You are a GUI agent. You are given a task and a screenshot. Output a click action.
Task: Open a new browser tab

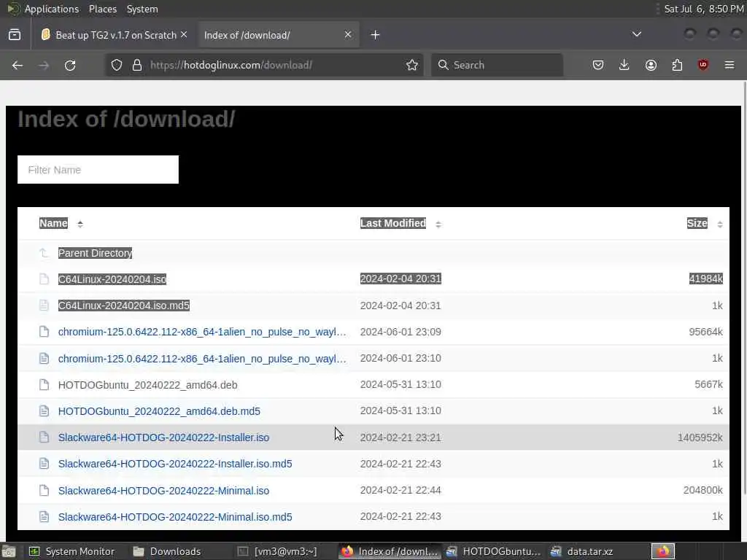[x=376, y=35]
